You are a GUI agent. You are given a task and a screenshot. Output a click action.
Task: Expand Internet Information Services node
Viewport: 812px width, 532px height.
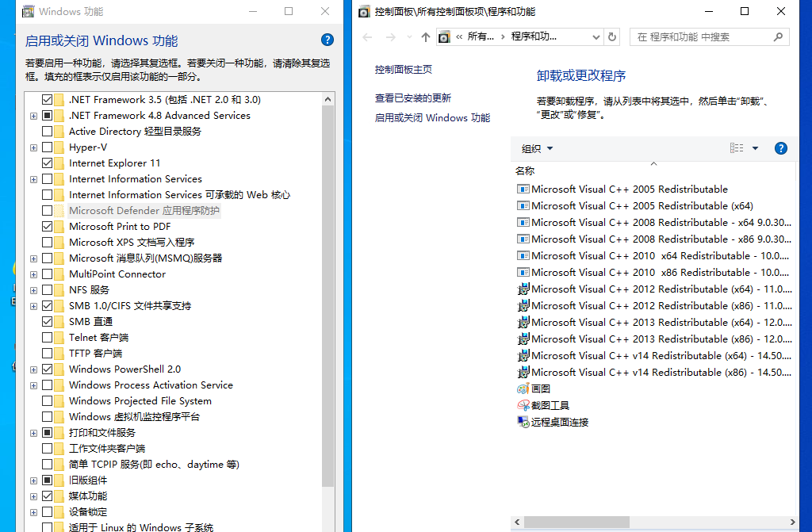point(33,179)
